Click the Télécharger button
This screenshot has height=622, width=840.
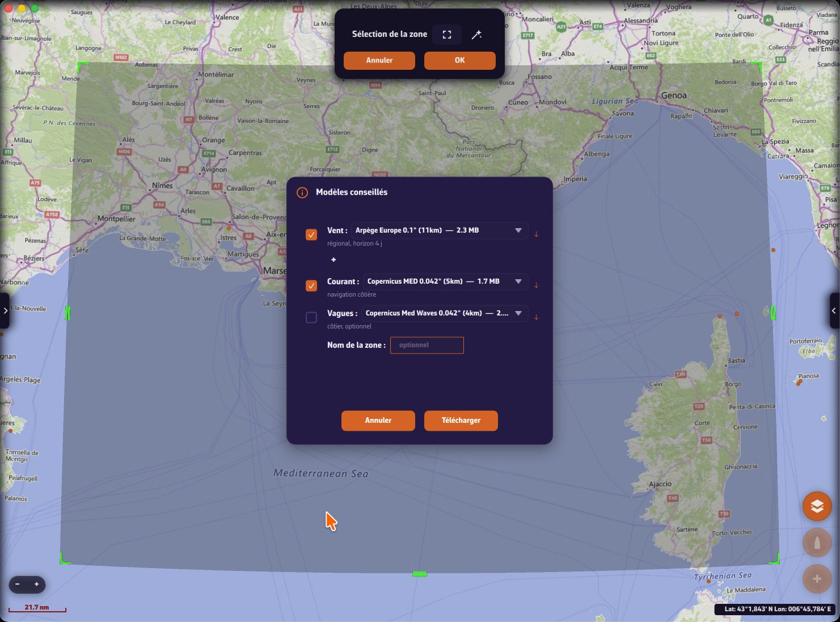point(461,421)
